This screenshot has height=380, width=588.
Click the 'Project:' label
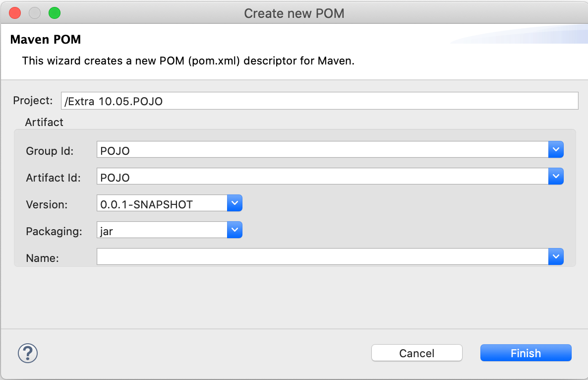pos(33,101)
